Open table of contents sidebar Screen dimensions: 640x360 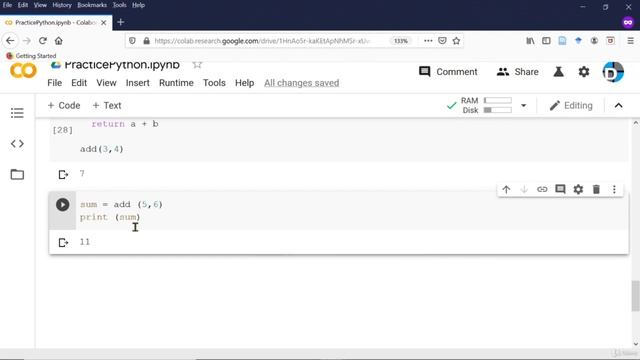tap(17, 113)
